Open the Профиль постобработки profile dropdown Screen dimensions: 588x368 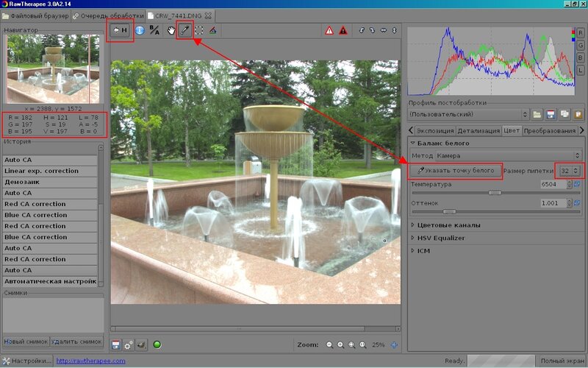tap(468, 114)
